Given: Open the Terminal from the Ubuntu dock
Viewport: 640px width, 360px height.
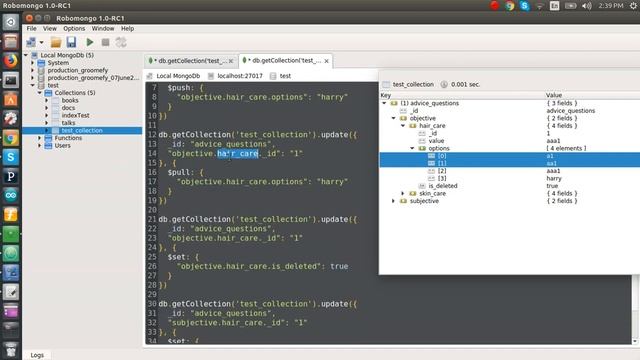Looking at the screenshot, I should click(x=11, y=80).
